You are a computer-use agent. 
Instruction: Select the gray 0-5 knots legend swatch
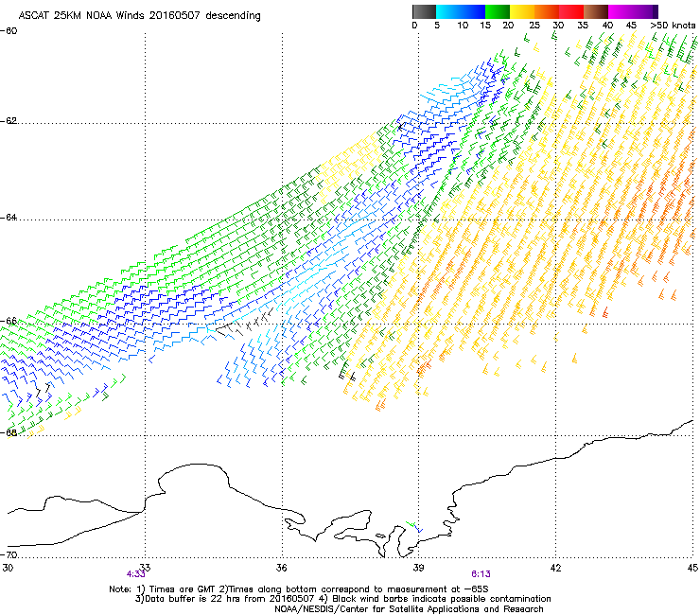(x=424, y=11)
